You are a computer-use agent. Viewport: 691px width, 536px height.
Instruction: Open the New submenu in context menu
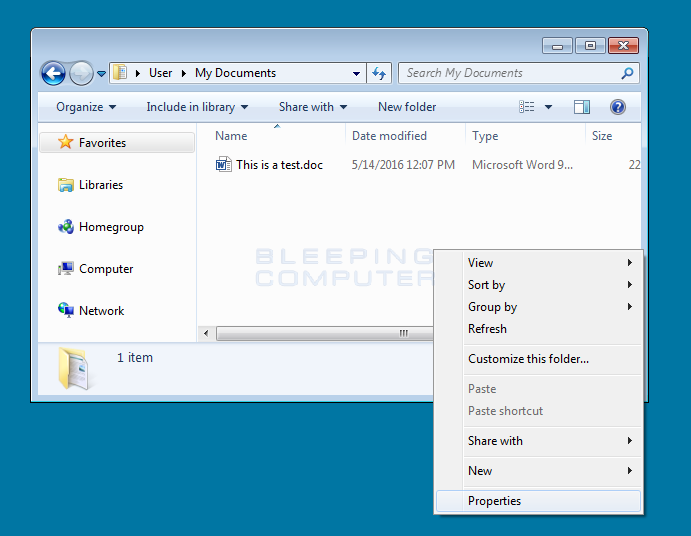(x=539, y=471)
